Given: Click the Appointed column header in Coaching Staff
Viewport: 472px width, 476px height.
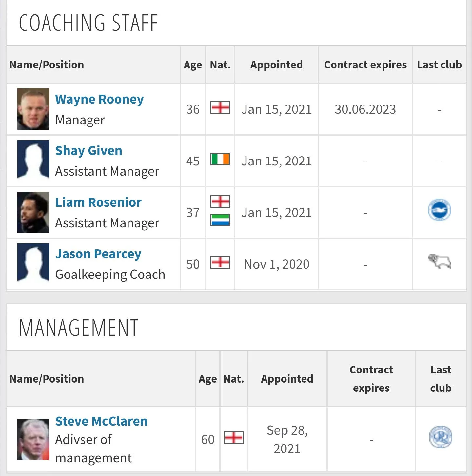Looking at the screenshot, I should pos(276,65).
